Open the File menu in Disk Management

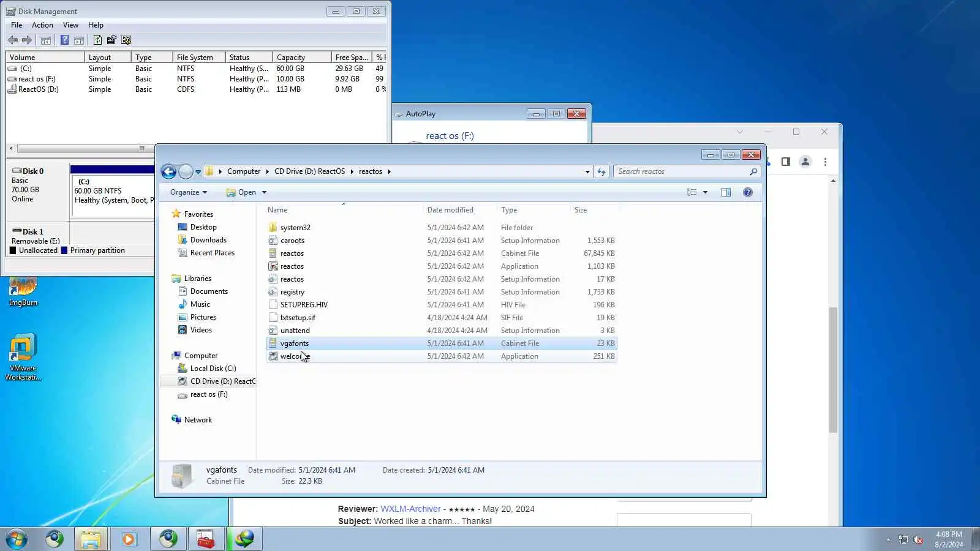coord(17,25)
